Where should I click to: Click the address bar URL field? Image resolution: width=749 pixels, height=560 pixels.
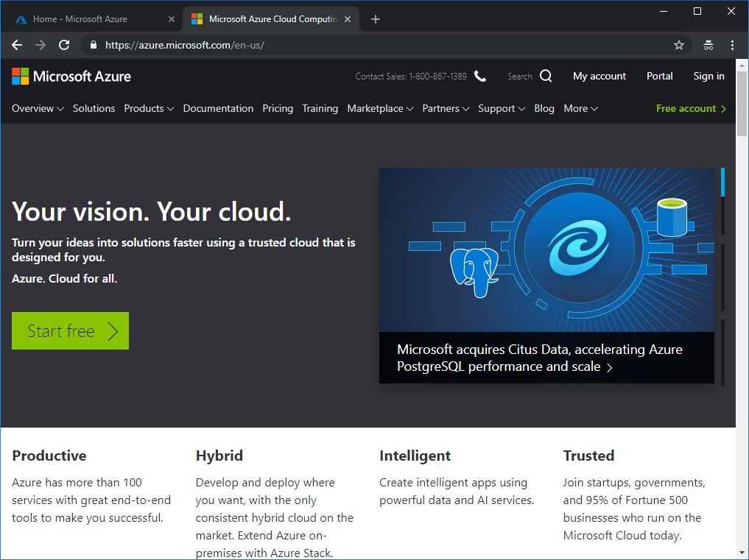[368, 45]
